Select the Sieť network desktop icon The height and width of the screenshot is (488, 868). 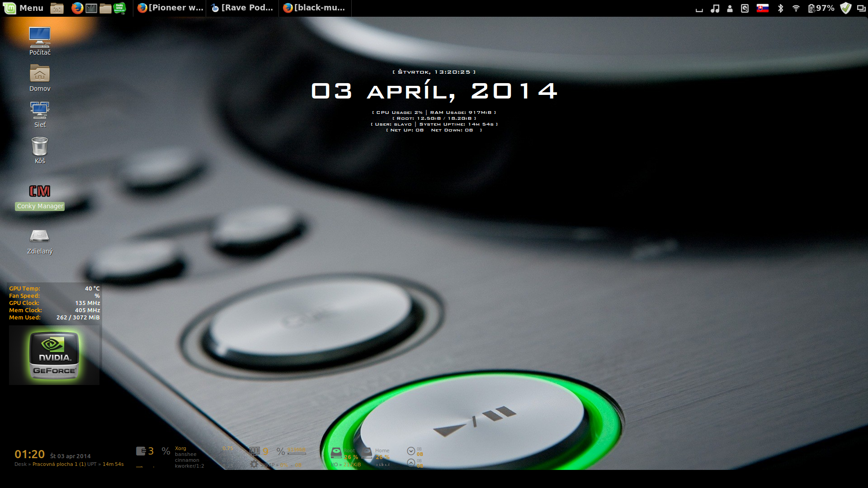click(40, 114)
